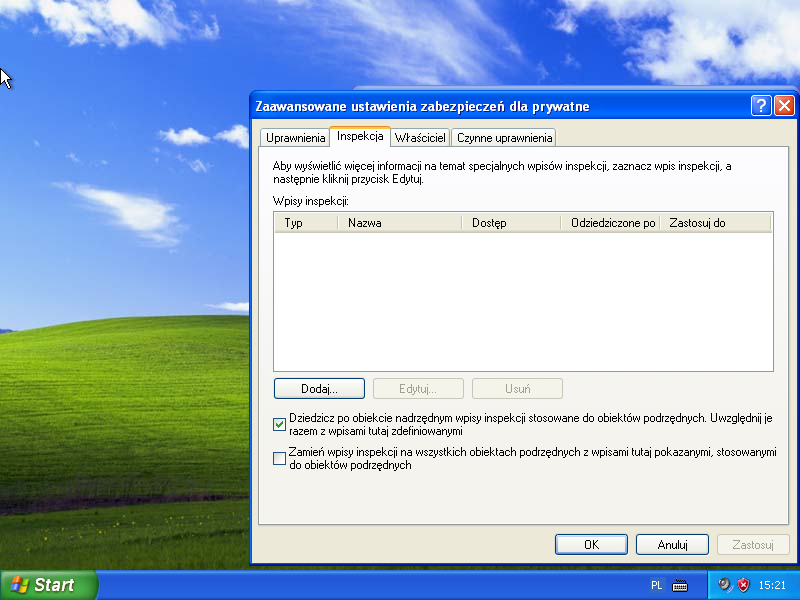Image resolution: width=800 pixels, height=600 pixels.
Task: Cancel with the Anuluj button
Action: (x=672, y=545)
